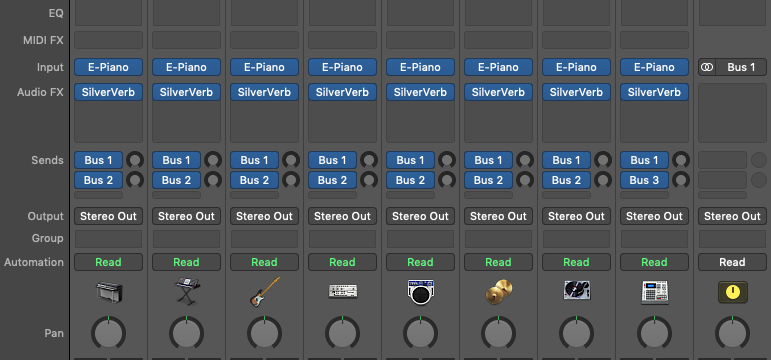Click the 'Sends' row label
771x360 pixels.
pyautogui.click(x=47, y=160)
